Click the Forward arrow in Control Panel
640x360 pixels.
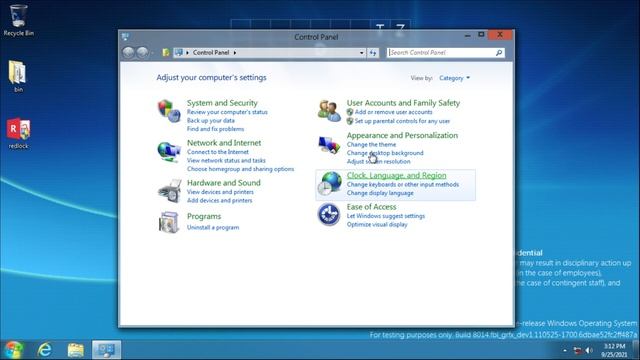tap(142, 53)
